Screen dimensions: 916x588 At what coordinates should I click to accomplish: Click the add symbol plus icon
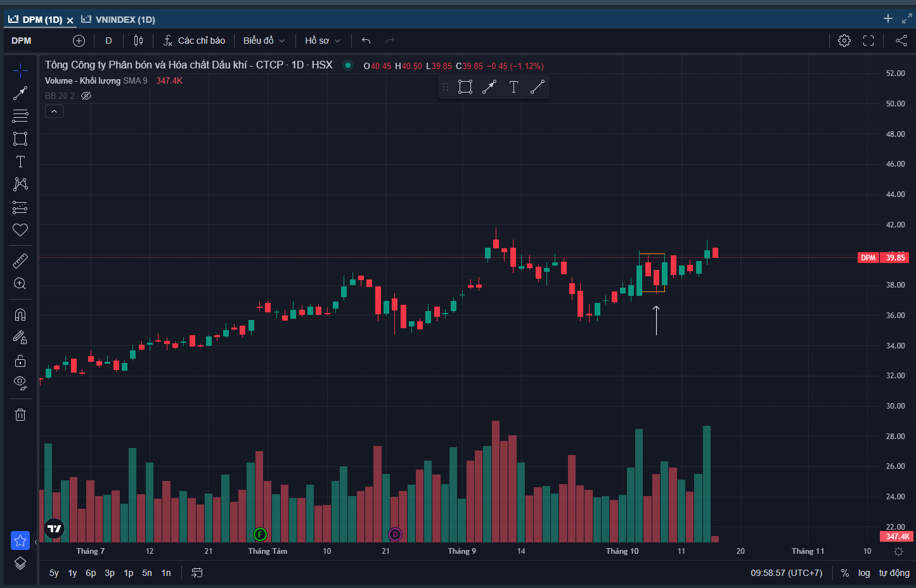click(x=79, y=41)
